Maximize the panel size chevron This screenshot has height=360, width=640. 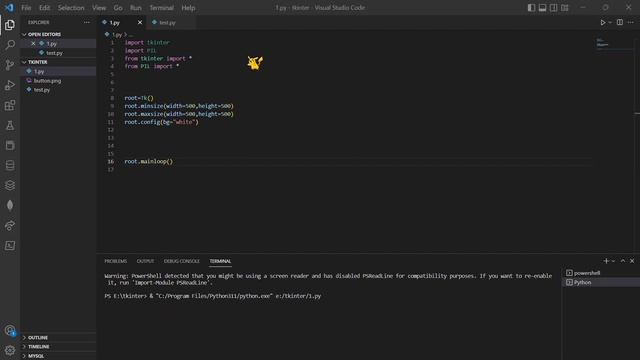click(x=623, y=261)
